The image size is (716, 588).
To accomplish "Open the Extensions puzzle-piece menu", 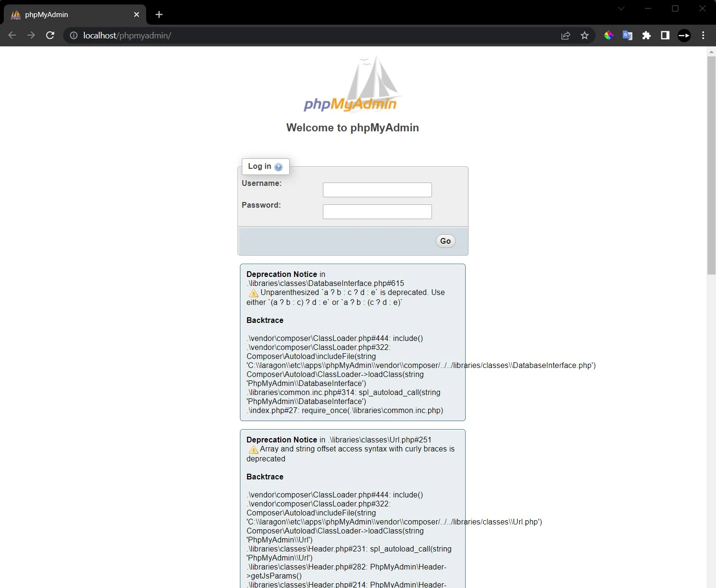I will click(646, 36).
